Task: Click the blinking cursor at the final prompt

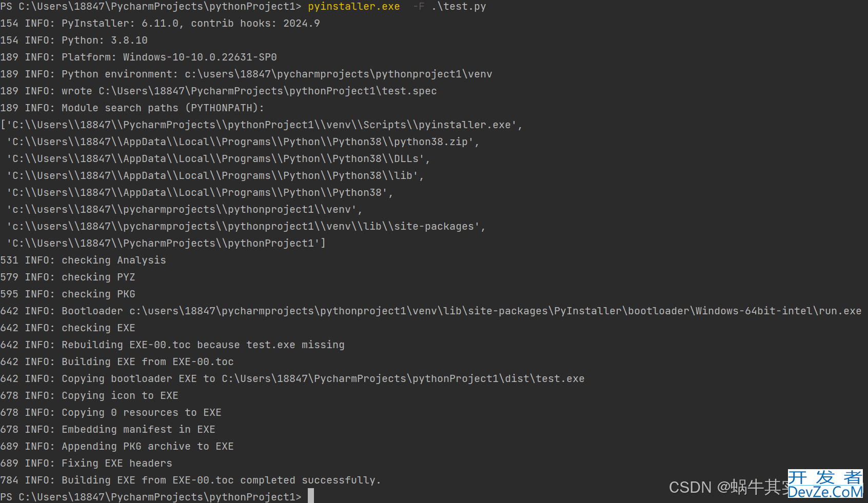Action: coord(311,496)
